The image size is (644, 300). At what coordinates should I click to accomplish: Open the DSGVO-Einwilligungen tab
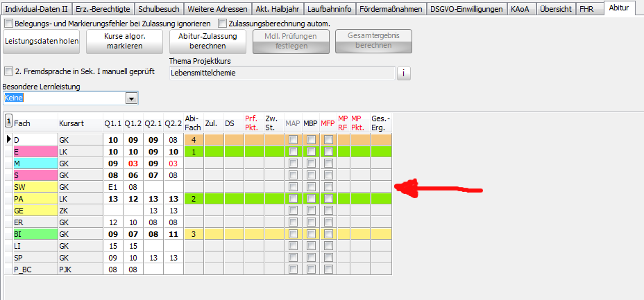click(x=467, y=8)
